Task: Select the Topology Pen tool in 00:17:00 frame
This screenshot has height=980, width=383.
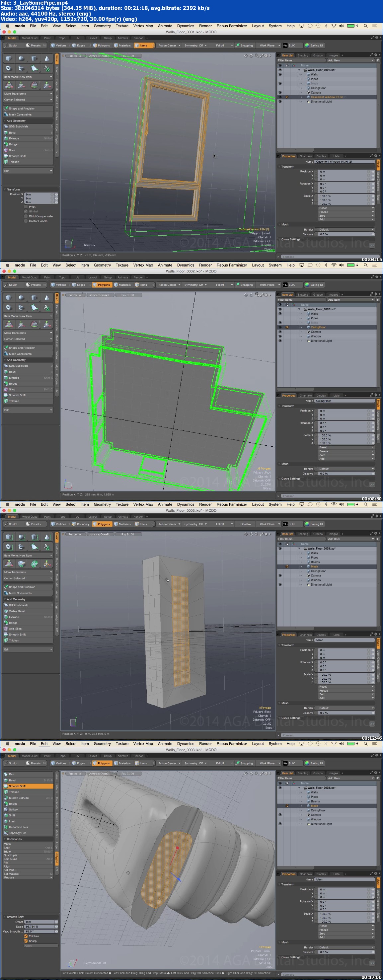Action: click(28, 833)
